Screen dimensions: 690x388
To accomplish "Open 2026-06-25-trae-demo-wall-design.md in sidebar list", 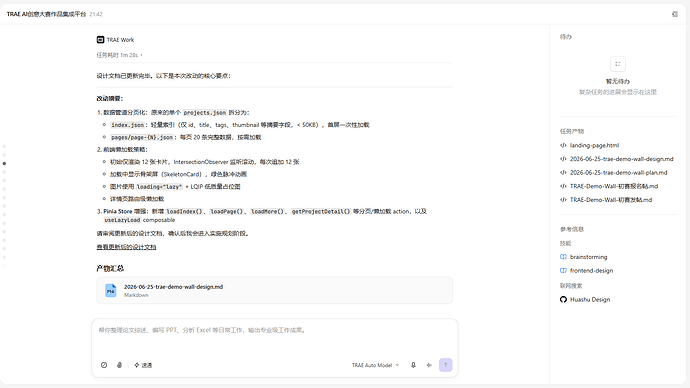I will 621,159.
